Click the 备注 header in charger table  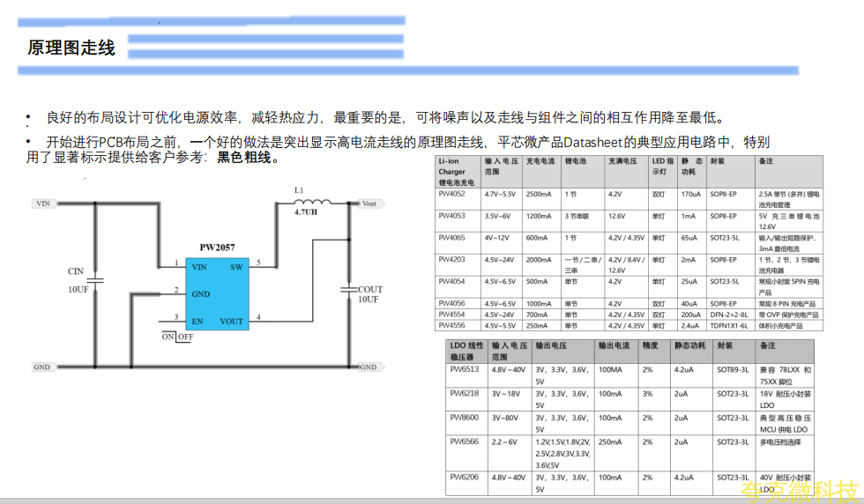coord(765,162)
